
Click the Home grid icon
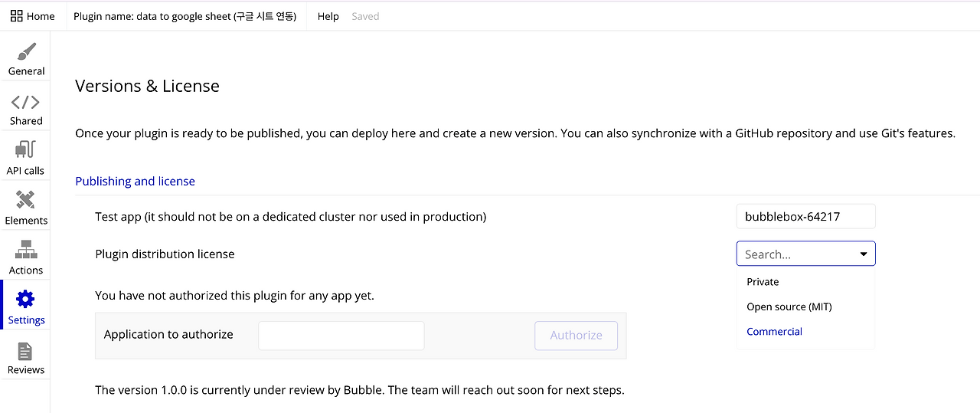(17, 16)
